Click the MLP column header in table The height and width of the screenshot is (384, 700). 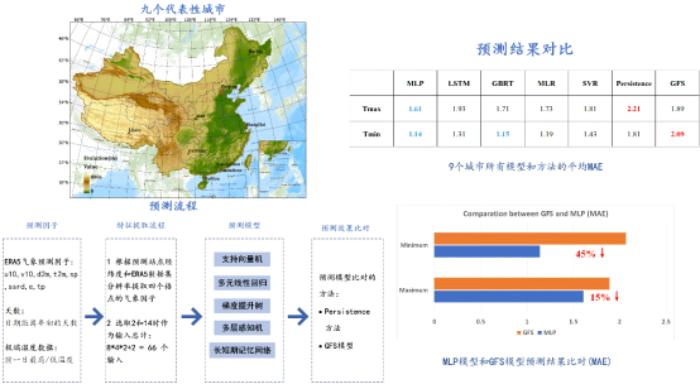coord(415,83)
